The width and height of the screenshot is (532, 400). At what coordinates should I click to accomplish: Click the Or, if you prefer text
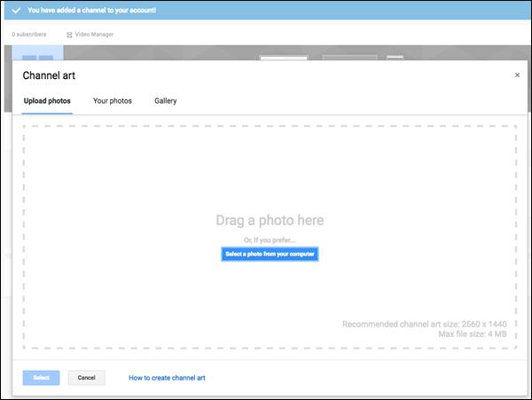[270, 240]
